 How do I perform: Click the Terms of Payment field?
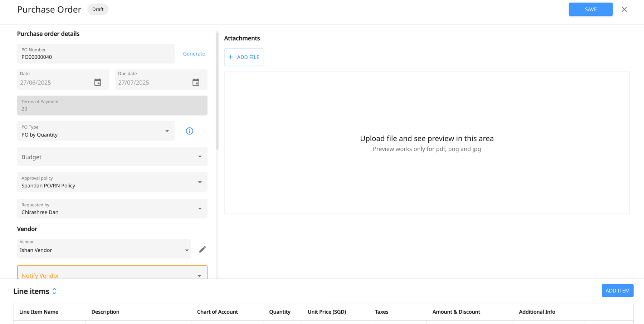112,105
